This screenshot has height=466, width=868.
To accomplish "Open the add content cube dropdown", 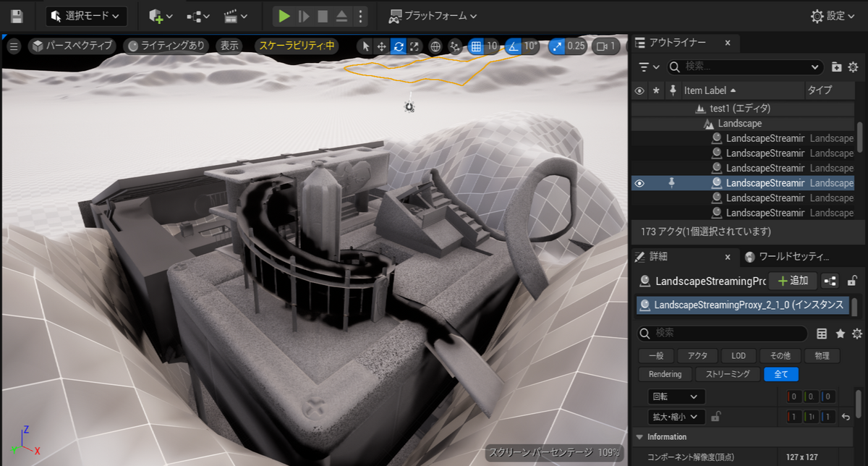I will (x=161, y=16).
